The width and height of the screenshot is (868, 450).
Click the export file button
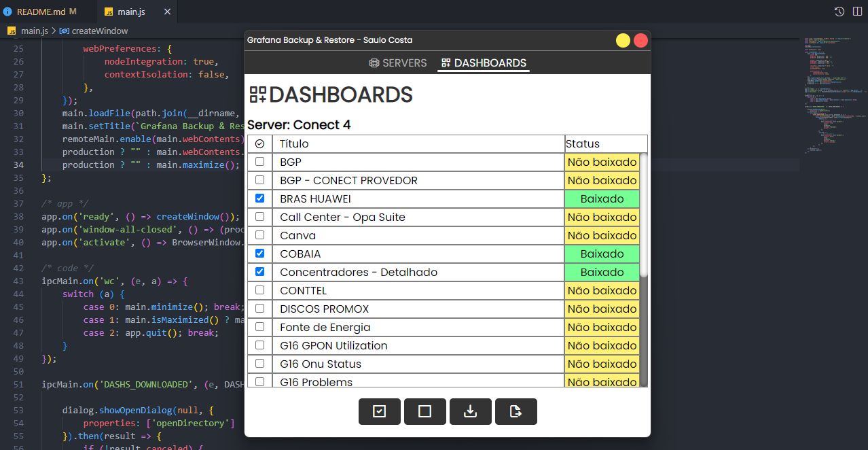(x=516, y=411)
